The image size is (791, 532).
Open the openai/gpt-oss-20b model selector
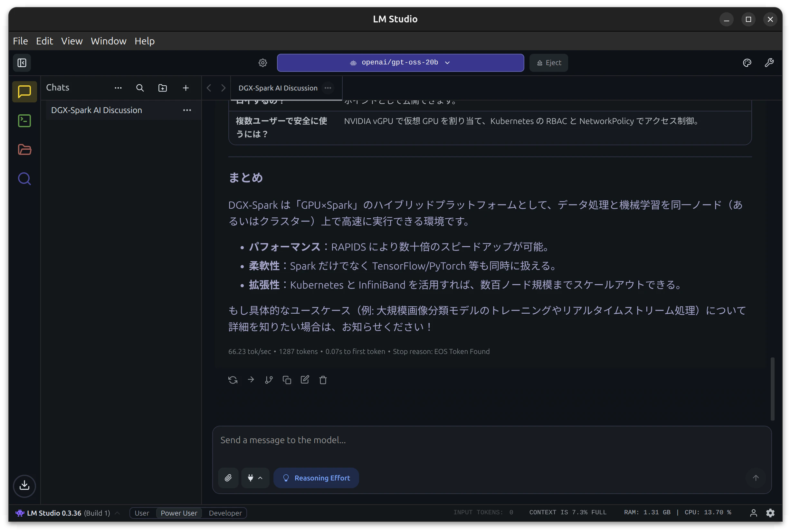pyautogui.click(x=400, y=63)
